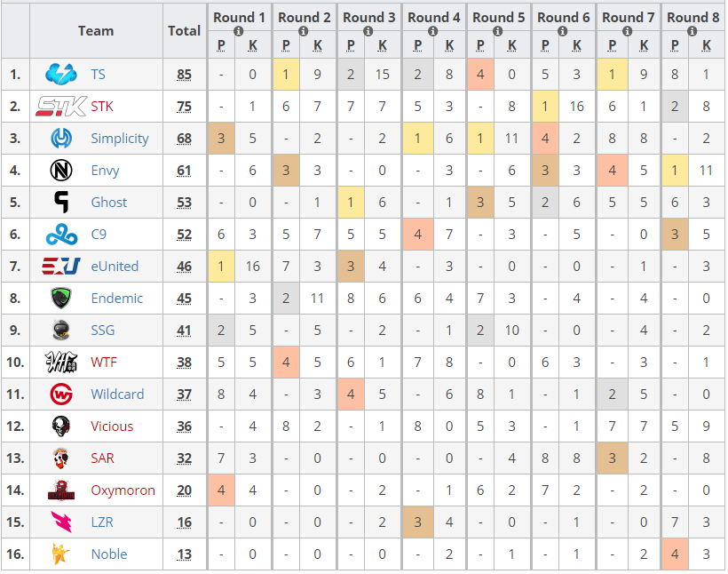Click the Envy team logo icon
Image resolution: width=728 pixels, height=574 pixels.
point(62,171)
